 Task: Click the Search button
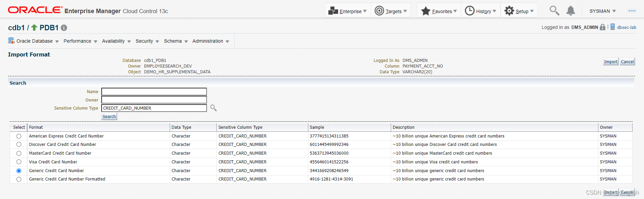109,116
